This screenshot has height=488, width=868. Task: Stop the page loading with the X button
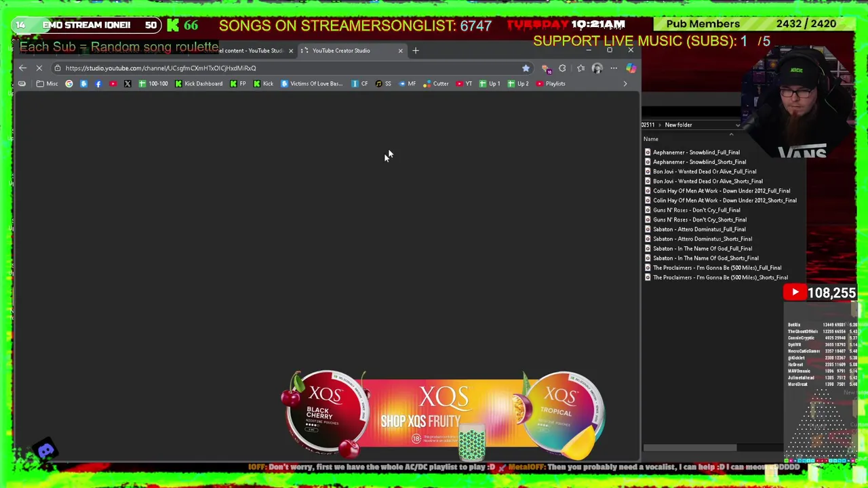[x=39, y=68]
